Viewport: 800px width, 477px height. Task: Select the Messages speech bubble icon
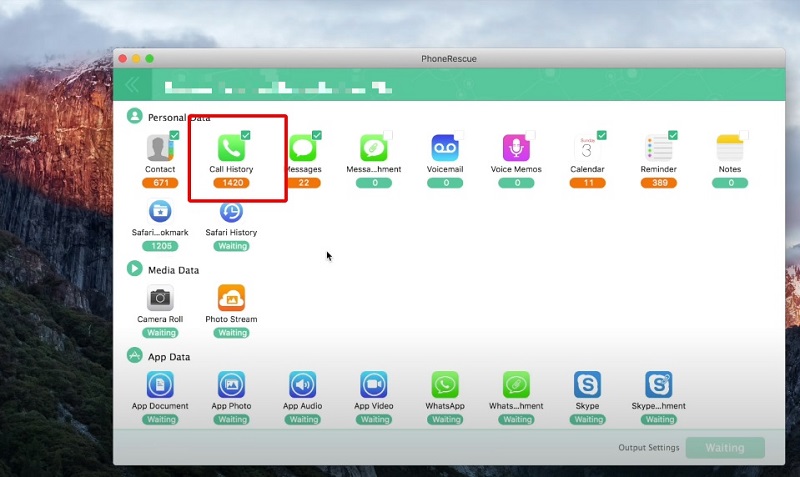pyautogui.click(x=304, y=149)
